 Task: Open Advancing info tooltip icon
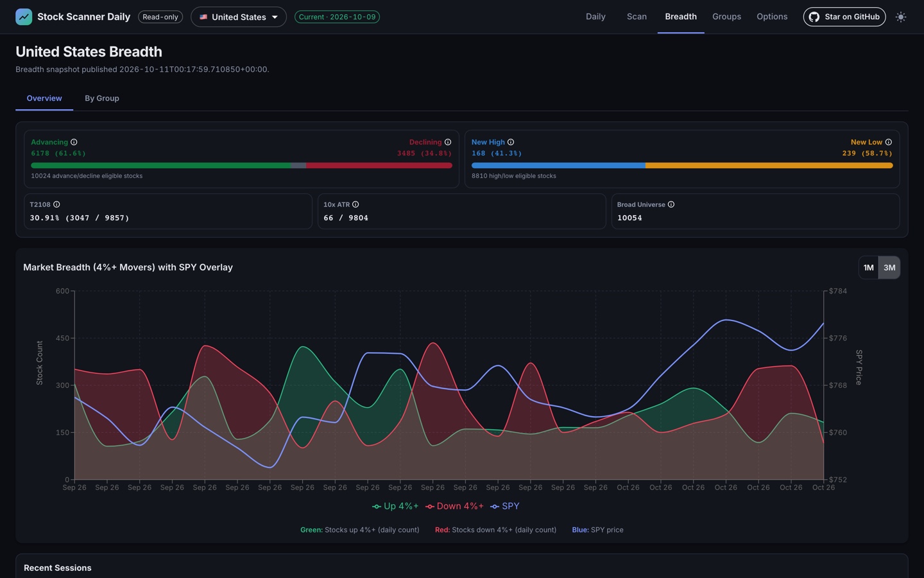tap(74, 142)
